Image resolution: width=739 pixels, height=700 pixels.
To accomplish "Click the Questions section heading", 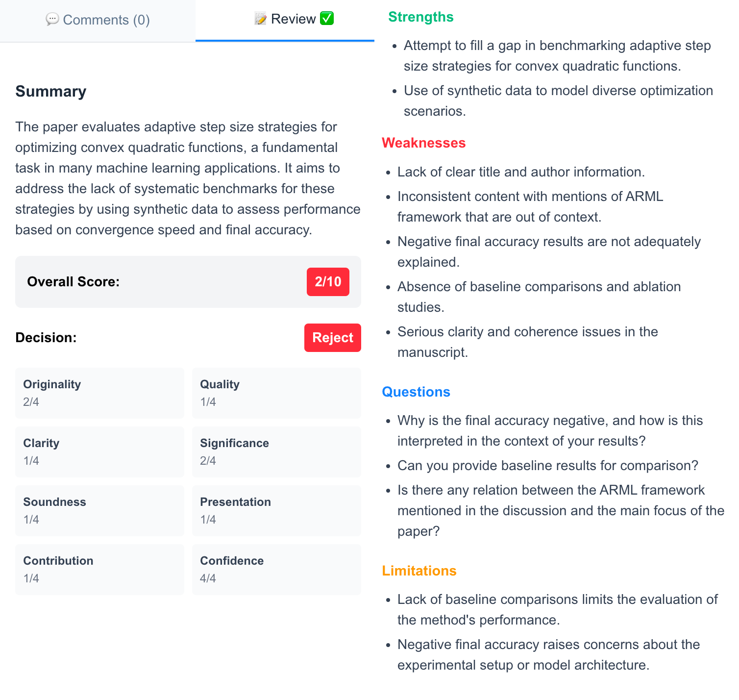I will tap(416, 392).
